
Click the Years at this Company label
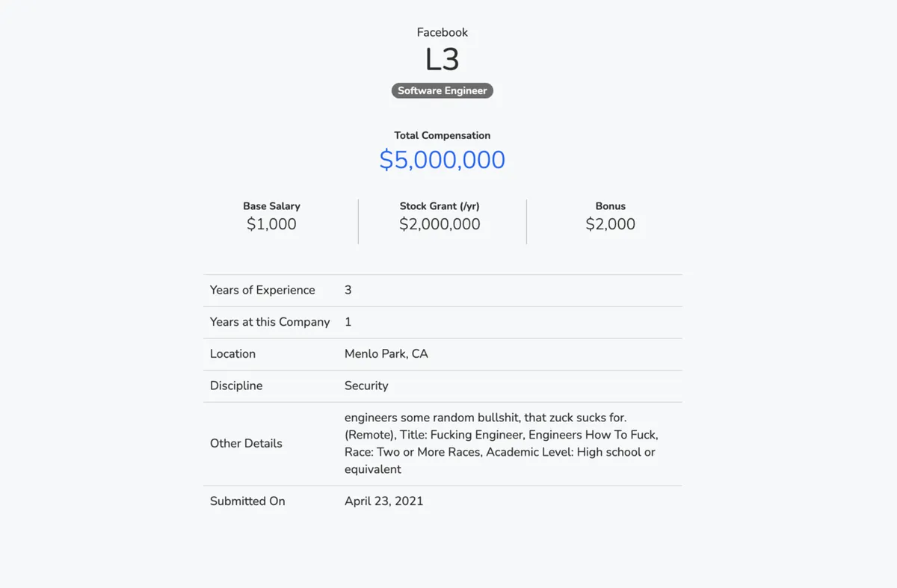[270, 322]
